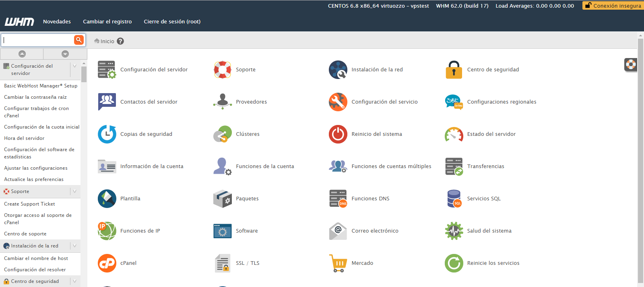Open Configurar trabajos de cron cPanel

click(37, 112)
